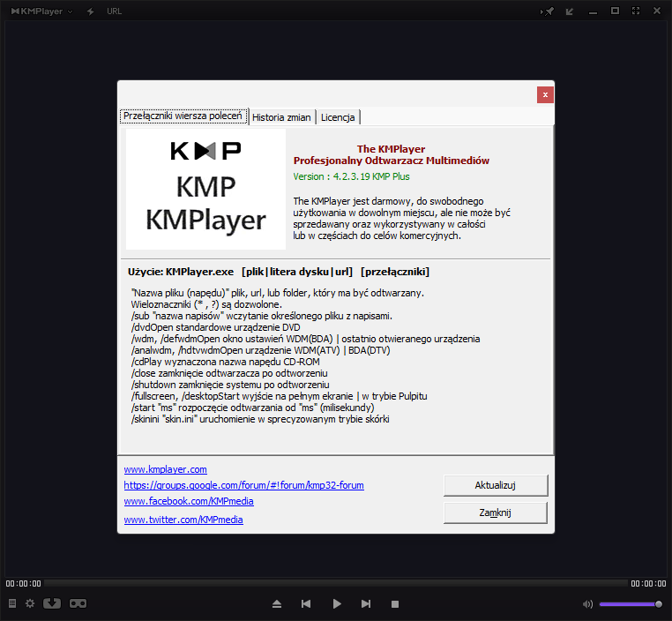
Task: Click the elapsed time 00:00:00 display
Action: click(x=23, y=583)
